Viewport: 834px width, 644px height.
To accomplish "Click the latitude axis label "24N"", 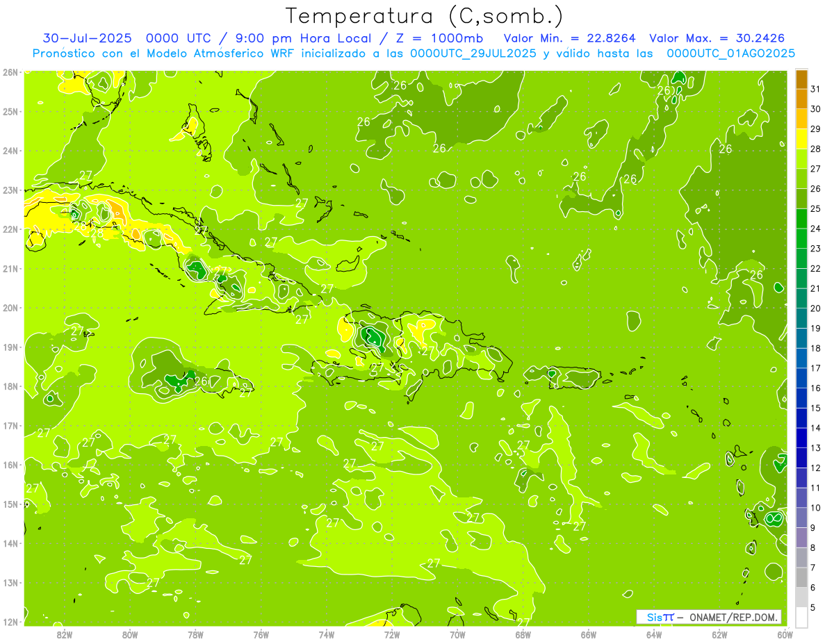I will (10, 150).
